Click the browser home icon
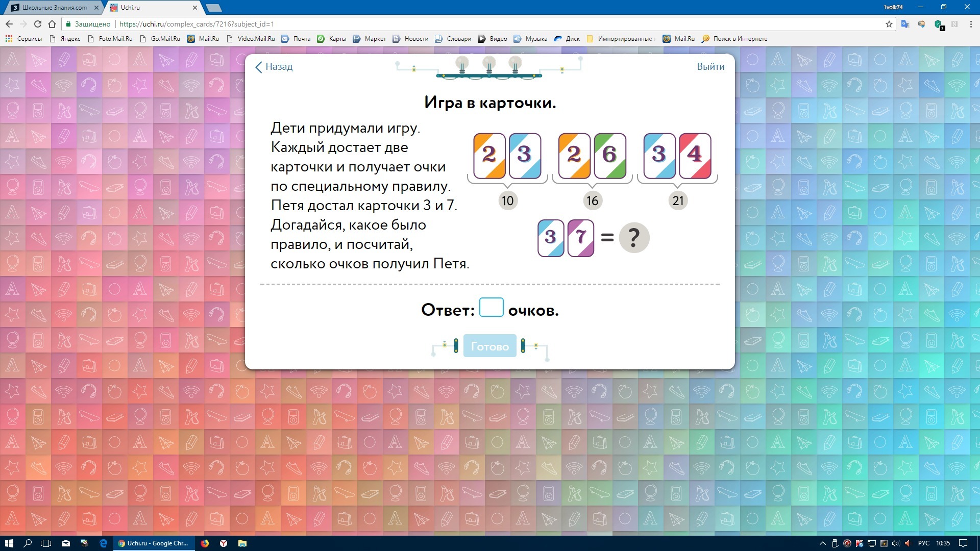980x551 pixels. coord(52,24)
